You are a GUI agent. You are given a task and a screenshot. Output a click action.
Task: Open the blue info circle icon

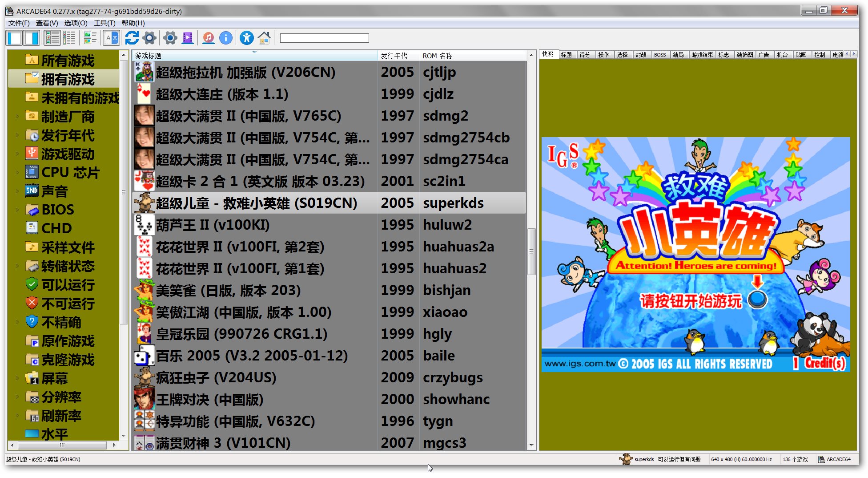click(226, 38)
